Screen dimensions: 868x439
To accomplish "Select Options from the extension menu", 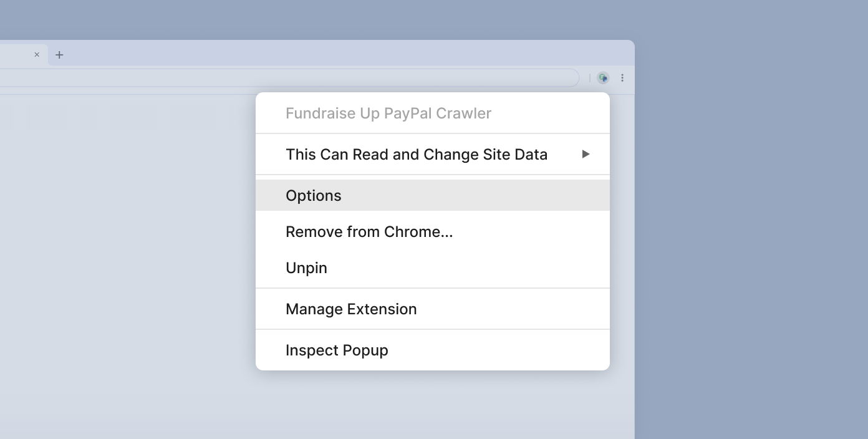I will click(313, 195).
